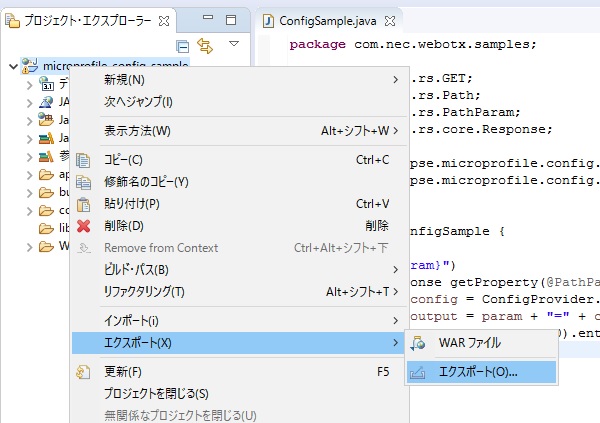Click the WAR file icon in submenu
Viewport: 600px width, 423px height.
tap(418, 343)
